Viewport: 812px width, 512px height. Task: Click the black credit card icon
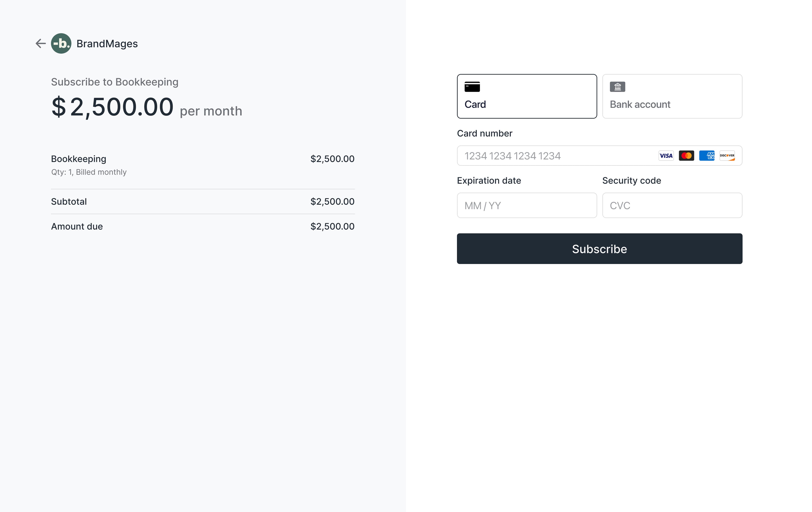(472, 87)
